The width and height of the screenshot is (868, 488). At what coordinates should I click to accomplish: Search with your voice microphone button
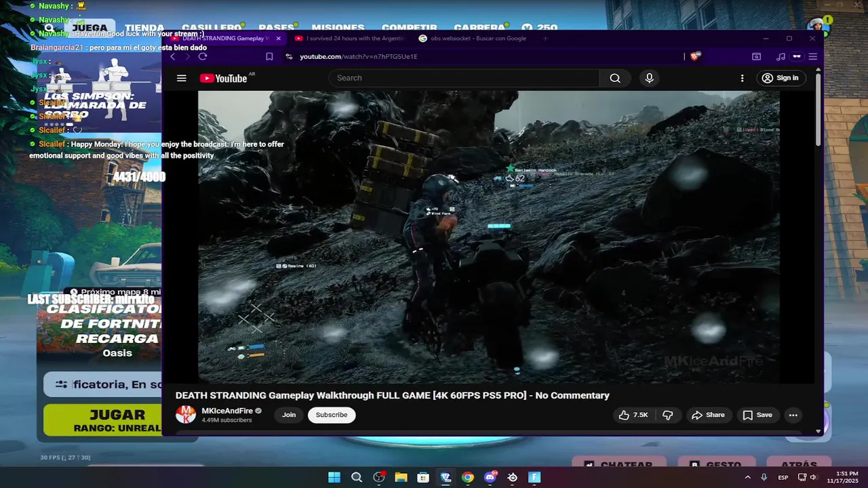point(649,78)
